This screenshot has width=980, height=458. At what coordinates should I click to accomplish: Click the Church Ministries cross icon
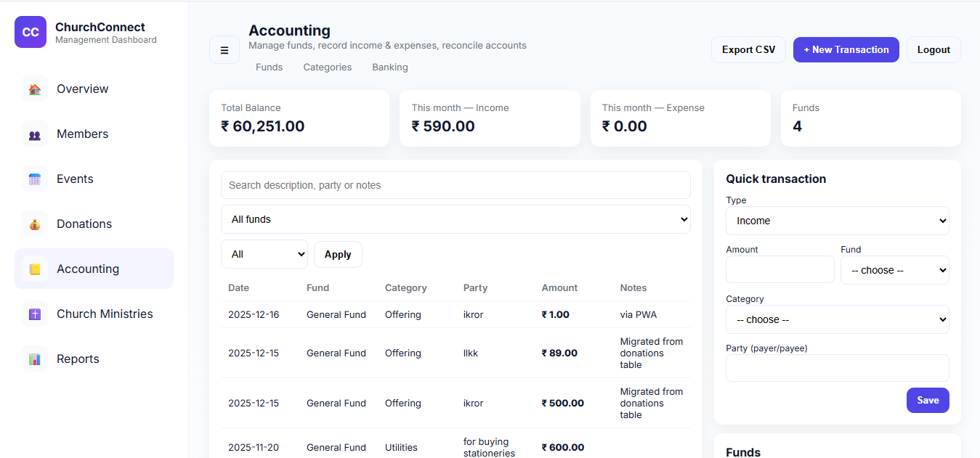pyautogui.click(x=35, y=314)
